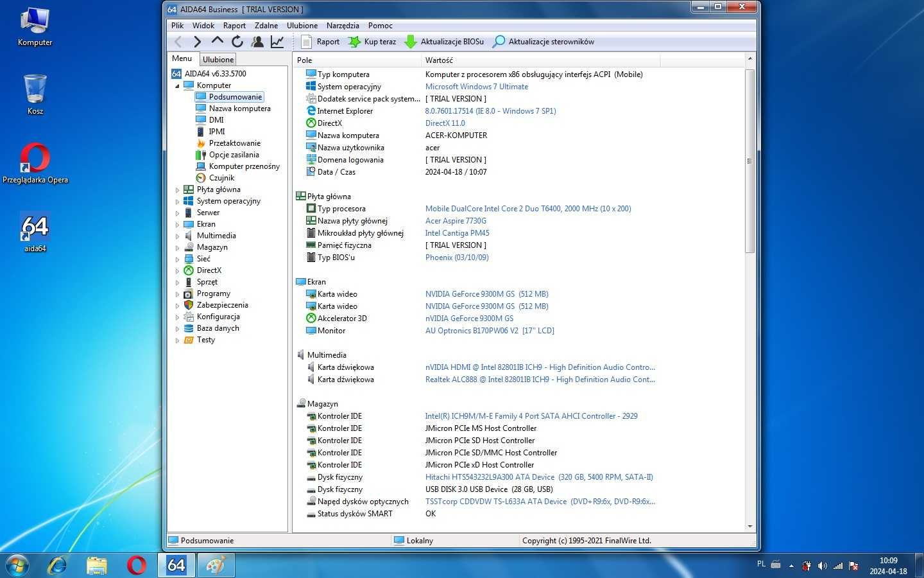The image size is (924, 578).
Task: Open Aktualizacje BIOSu
Action: click(444, 42)
